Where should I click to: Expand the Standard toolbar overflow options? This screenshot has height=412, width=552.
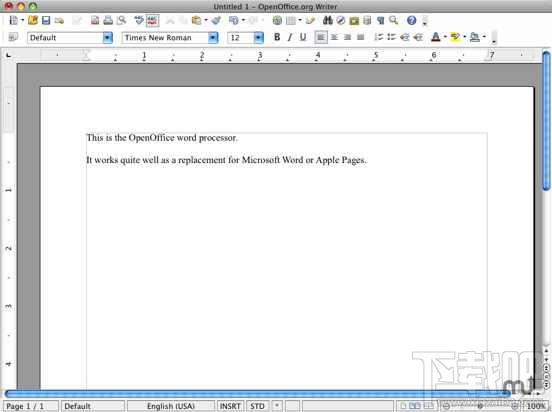pos(425,21)
